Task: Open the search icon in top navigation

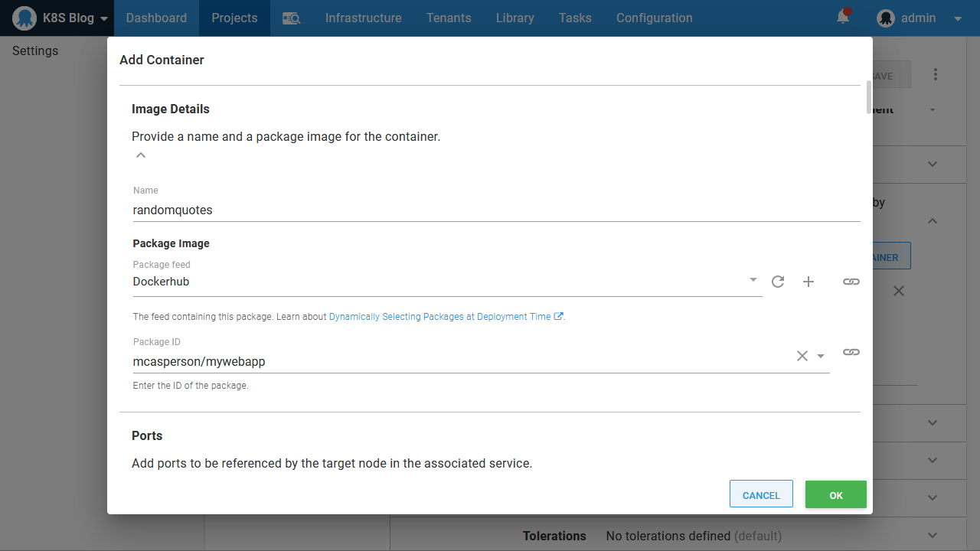Action: [291, 18]
